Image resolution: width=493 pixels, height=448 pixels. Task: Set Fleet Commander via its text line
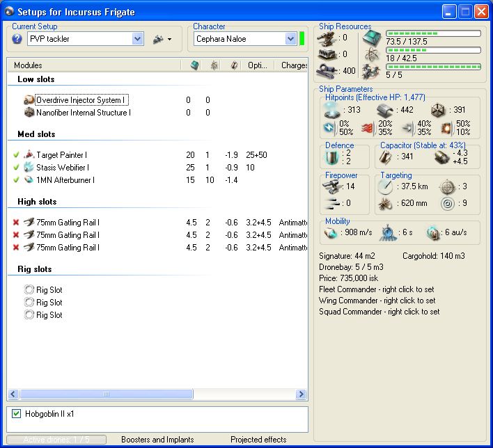(x=376, y=289)
